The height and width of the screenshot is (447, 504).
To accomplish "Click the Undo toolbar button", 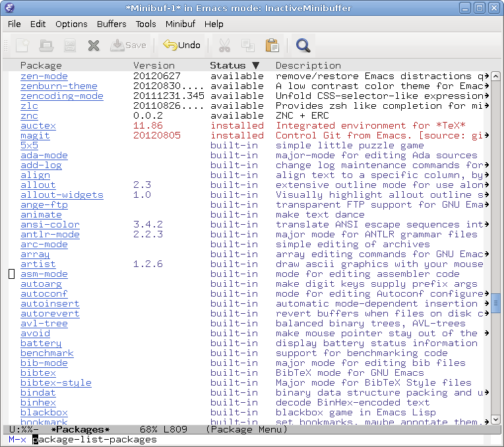I will [181, 45].
